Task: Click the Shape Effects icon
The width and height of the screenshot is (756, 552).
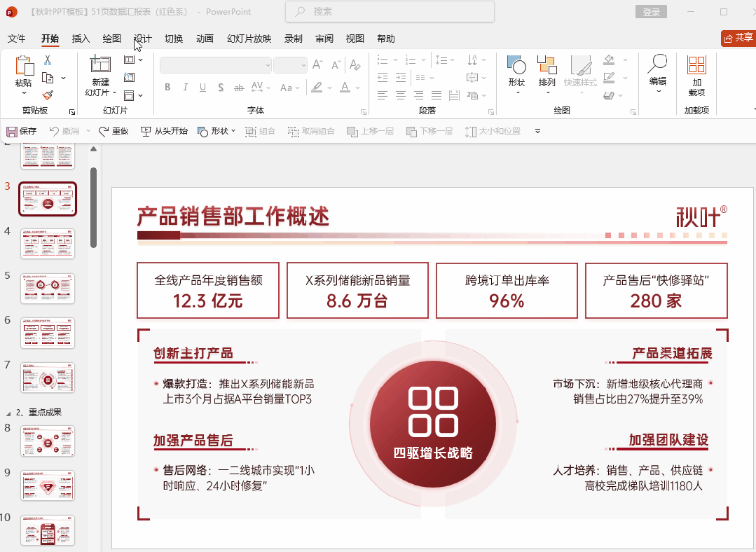Action: (x=609, y=95)
